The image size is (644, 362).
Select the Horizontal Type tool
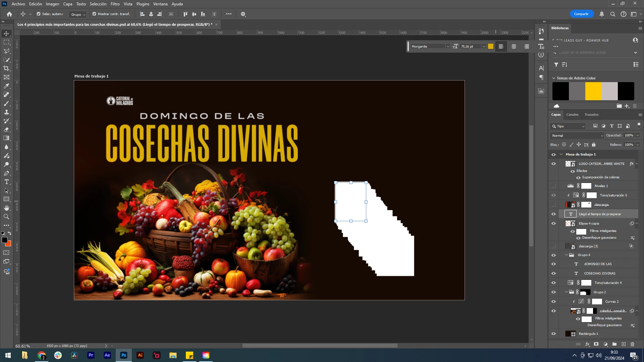coord(6,182)
